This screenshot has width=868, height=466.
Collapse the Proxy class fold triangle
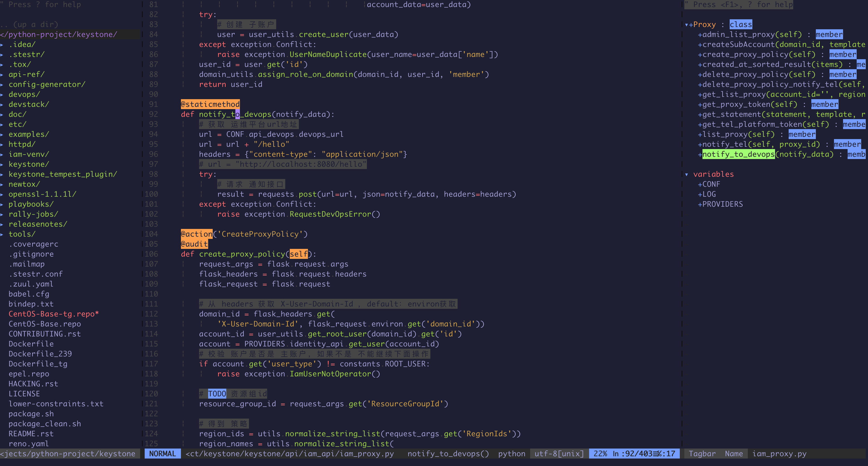686,25
